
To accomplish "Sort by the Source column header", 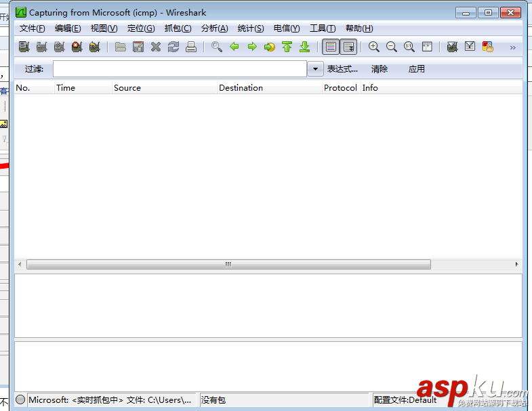I will coord(165,88).
